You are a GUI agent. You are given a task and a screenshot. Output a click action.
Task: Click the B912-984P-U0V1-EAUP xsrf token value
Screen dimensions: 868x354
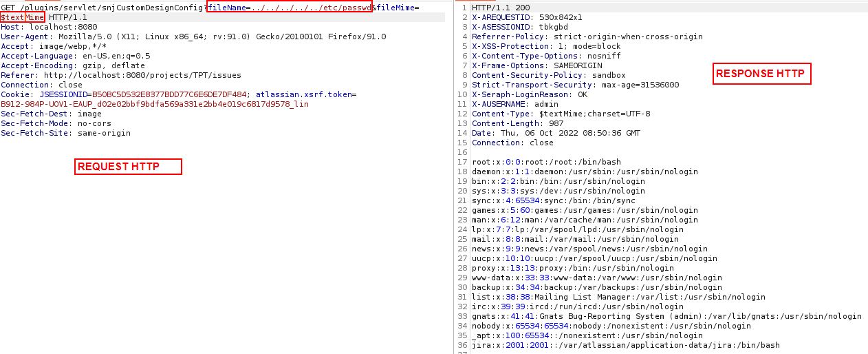(x=154, y=104)
